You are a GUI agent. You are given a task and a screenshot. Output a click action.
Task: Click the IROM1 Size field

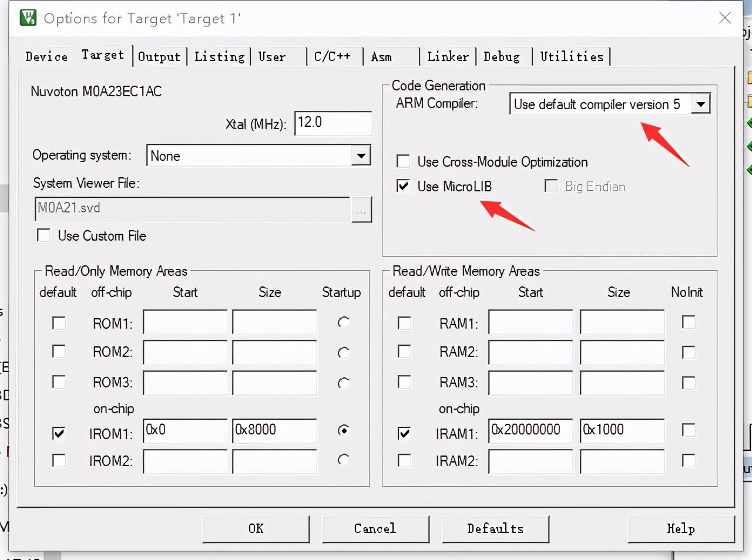[x=274, y=431]
